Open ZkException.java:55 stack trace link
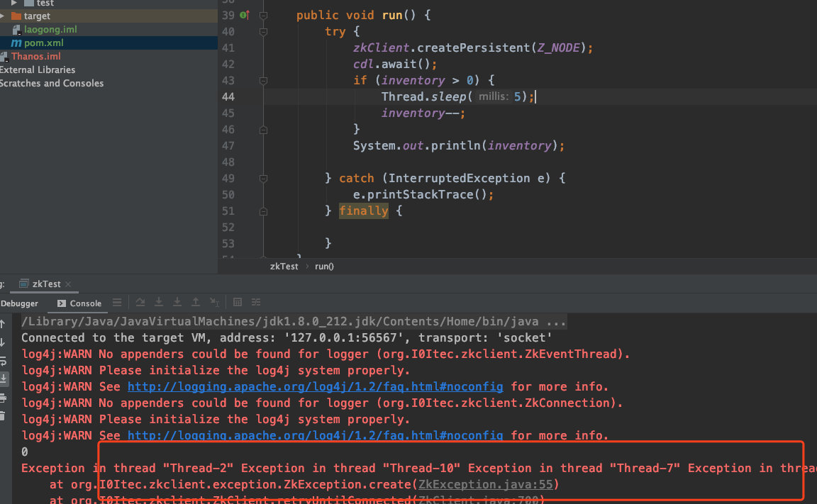Viewport: 817px width, 504px height. click(x=486, y=484)
